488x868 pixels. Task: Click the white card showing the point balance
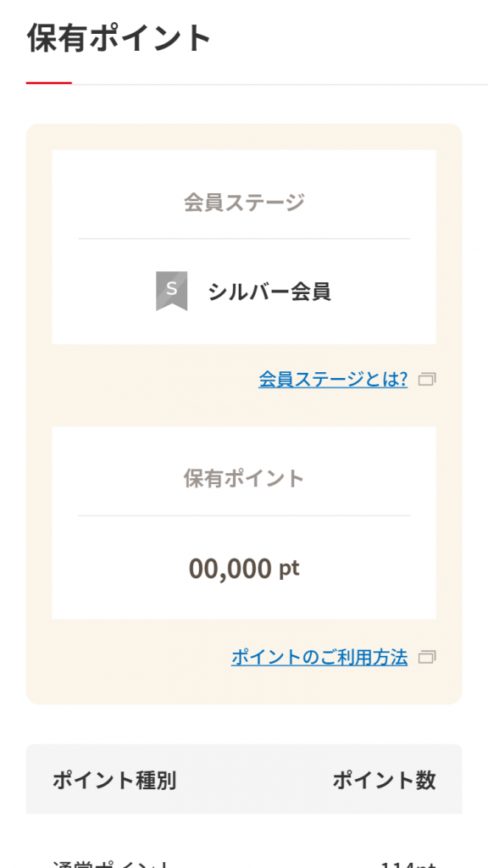click(244, 522)
